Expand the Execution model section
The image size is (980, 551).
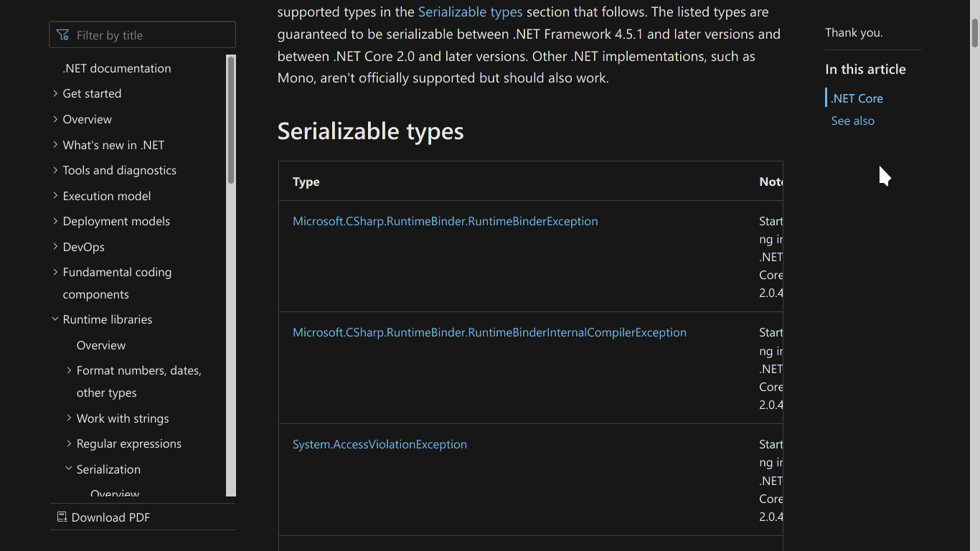point(55,195)
